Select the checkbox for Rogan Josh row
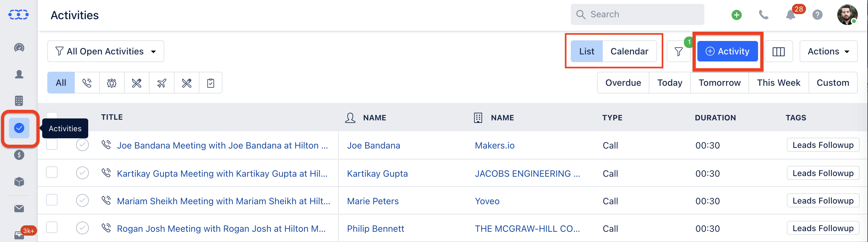Viewport: 868px width, 242px height. click(x=52, y=227)
